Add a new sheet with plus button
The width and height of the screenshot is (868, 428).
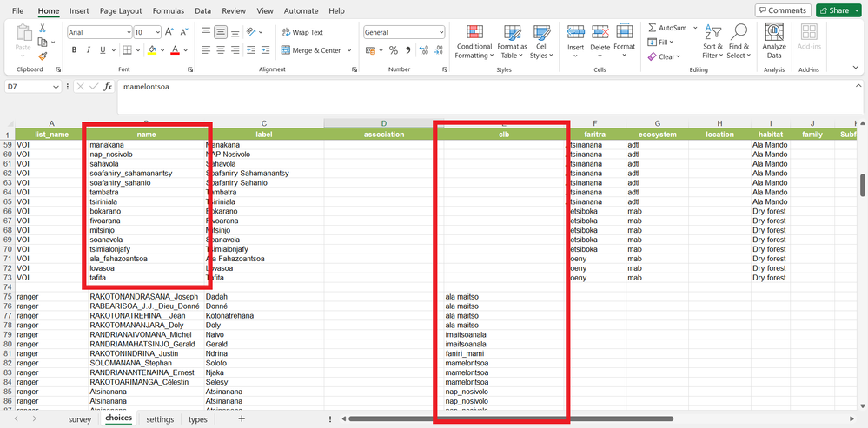click(242, 418)
